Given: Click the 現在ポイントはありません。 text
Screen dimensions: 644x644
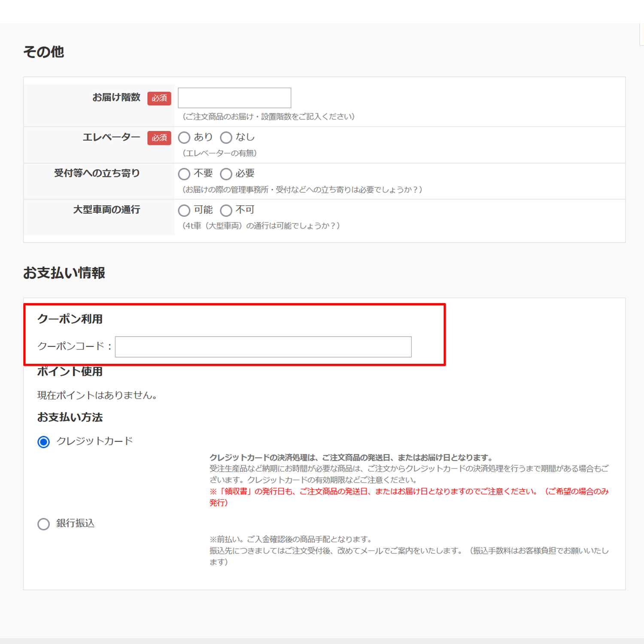Looking at the screenshot, I should point(97,395).
